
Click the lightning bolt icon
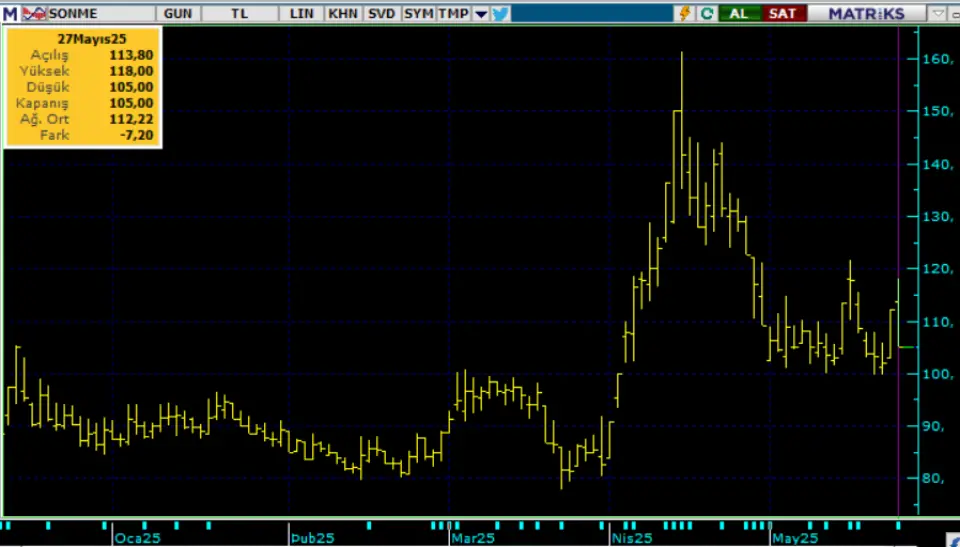[x=685, y=13]
